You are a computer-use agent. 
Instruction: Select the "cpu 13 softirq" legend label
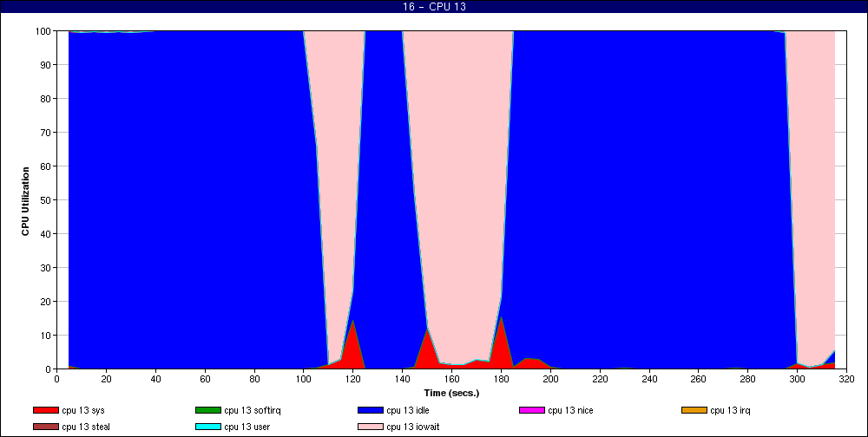coord(252,410)
